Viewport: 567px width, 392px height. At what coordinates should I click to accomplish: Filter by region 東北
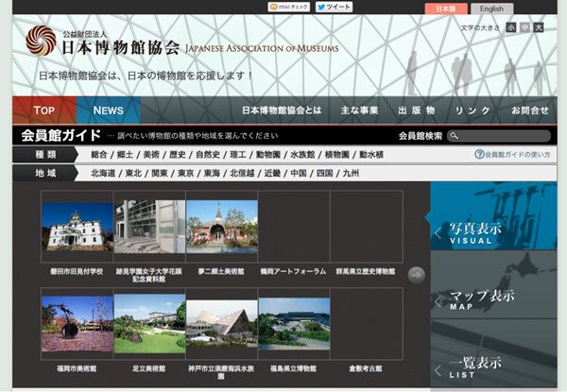133,174
